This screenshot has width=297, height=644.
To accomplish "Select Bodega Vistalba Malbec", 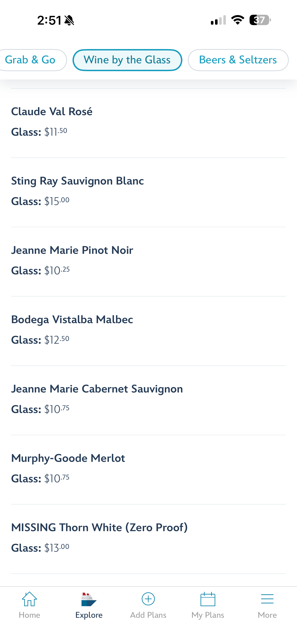I will click(148, 331).
